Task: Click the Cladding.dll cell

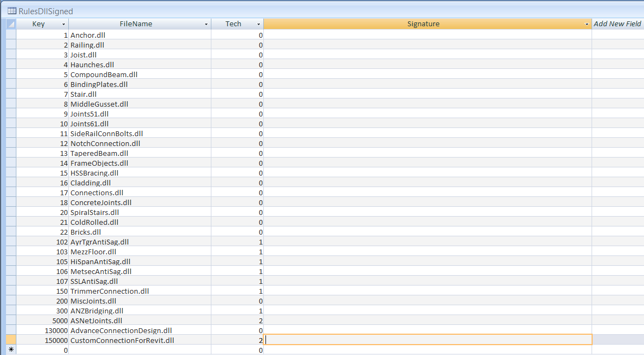Action: (x=140, y=183)
